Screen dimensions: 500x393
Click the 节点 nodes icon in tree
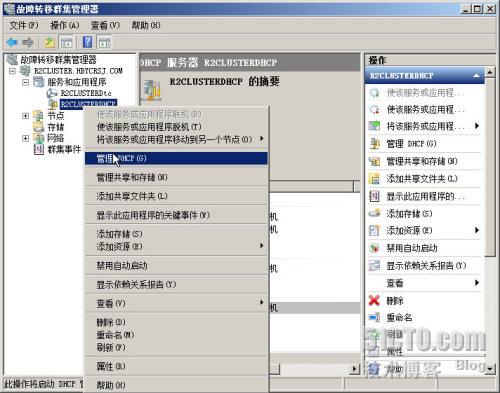point(39,116)
